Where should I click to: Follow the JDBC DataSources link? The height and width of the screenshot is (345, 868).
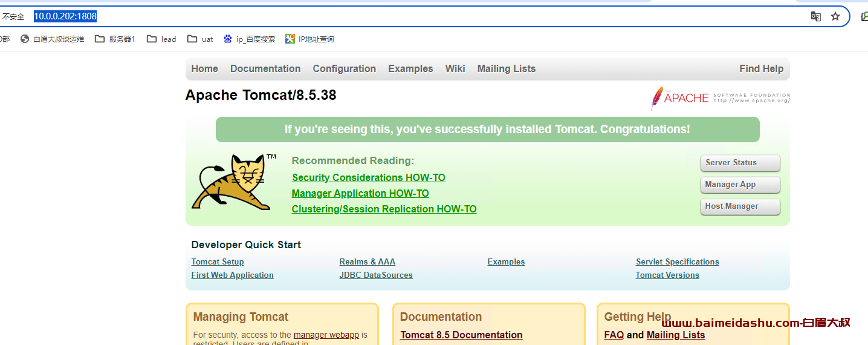tap(376, 275)
